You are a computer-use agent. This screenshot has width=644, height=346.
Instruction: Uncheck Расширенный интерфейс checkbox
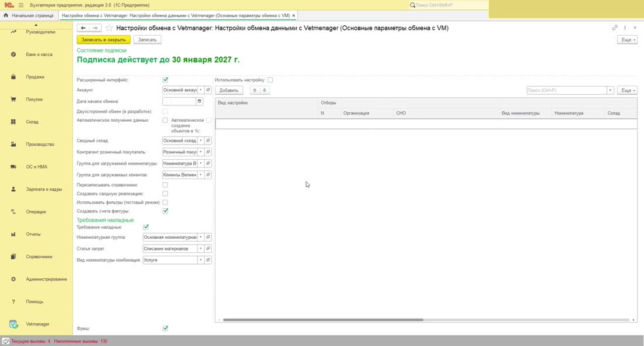(x=165, y=80)
